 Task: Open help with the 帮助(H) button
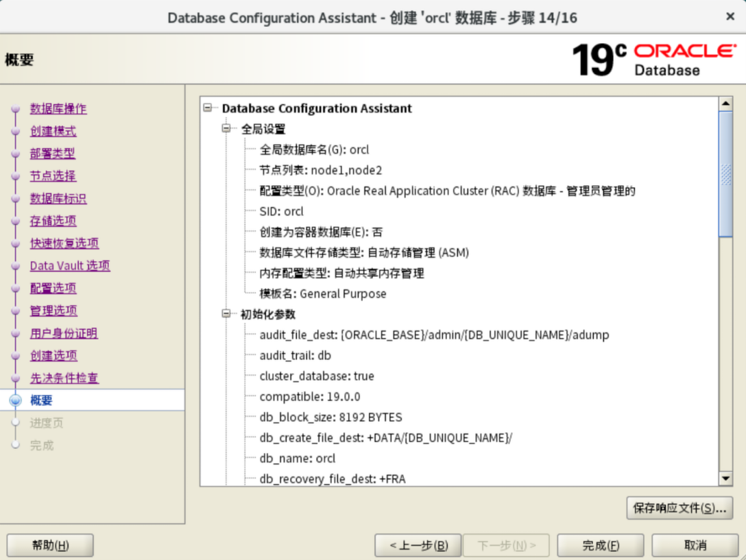click(x=50, y=546)
